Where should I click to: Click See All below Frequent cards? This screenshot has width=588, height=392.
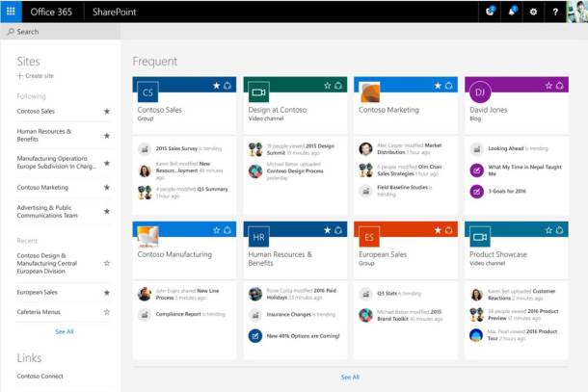click(x=350, y=377)
